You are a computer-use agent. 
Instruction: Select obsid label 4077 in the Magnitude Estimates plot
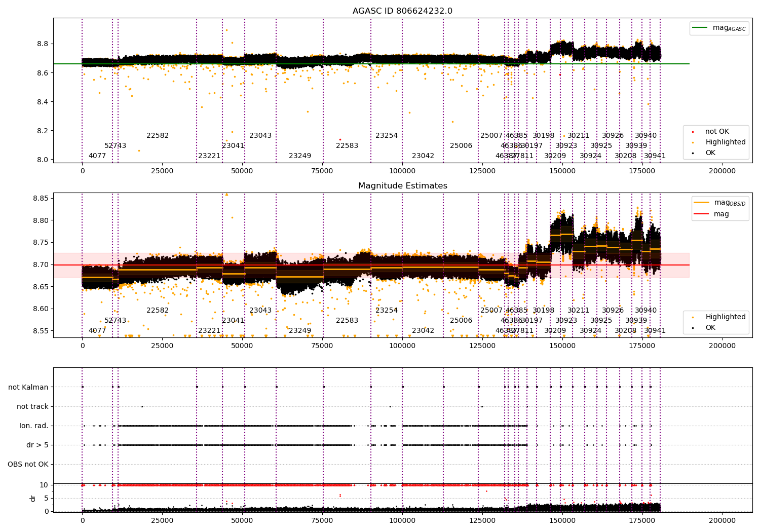[x=97, y=331]
